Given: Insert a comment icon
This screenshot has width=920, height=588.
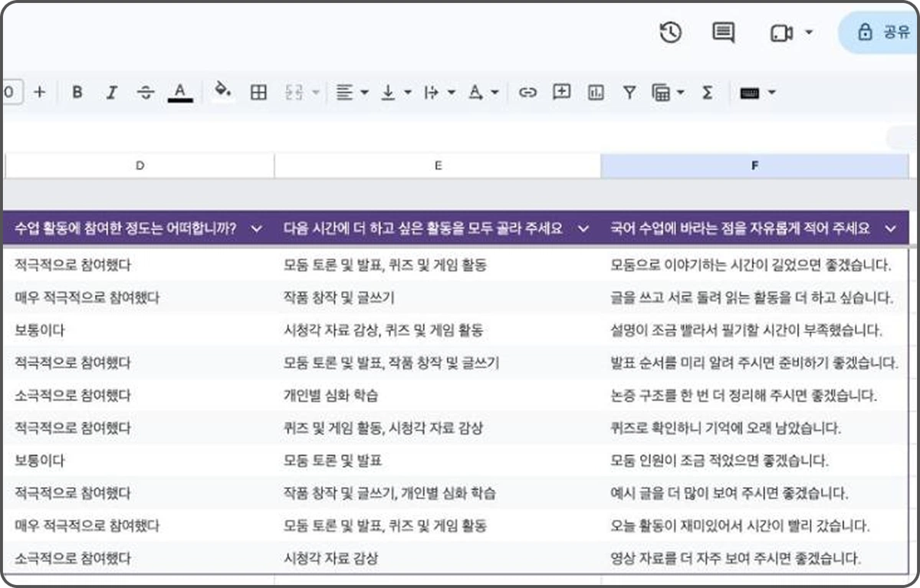Looking at the screenshot, I should tap(562, 91).
